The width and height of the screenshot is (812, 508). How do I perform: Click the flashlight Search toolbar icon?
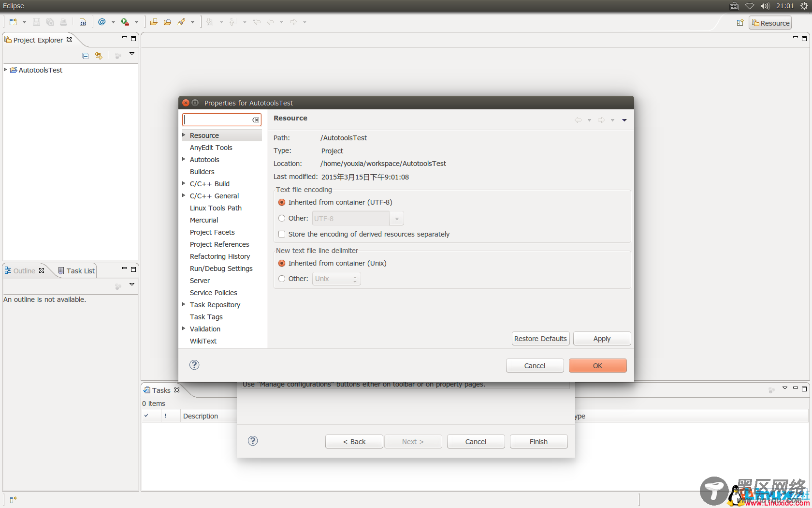coord(181,22)
